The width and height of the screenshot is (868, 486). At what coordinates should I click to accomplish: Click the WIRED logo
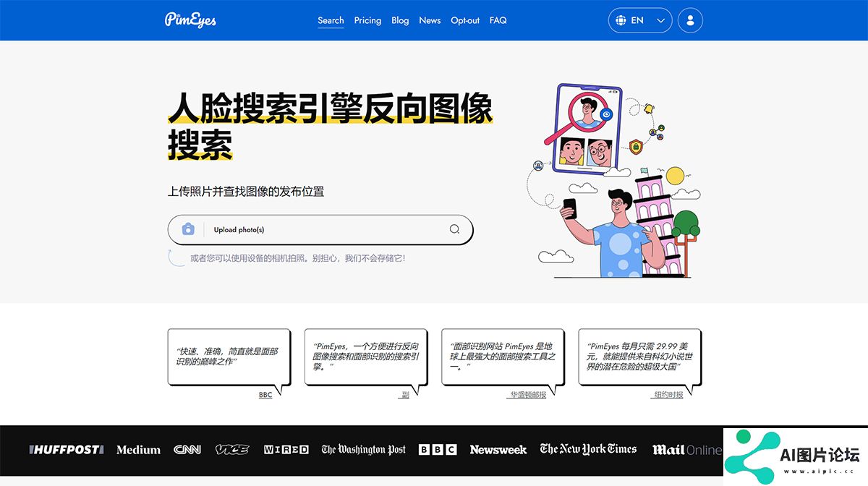[x=286, y=450]
